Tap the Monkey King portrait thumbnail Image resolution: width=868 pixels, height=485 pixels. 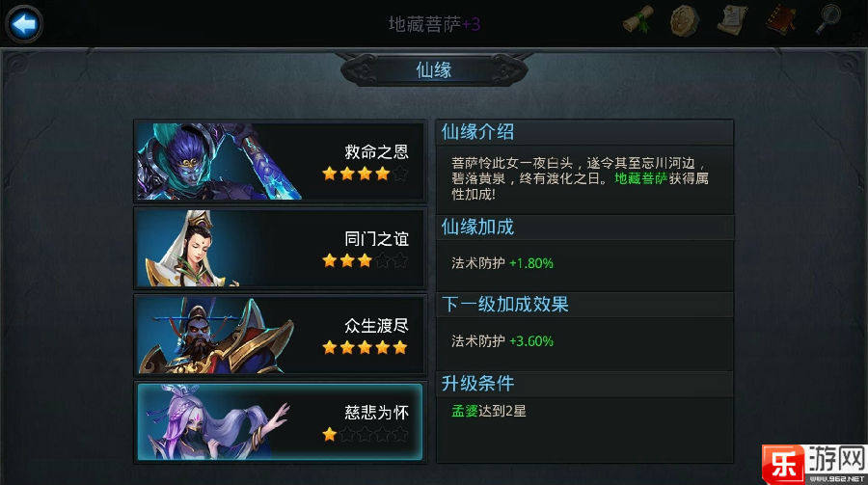click(x=219, y=161)
